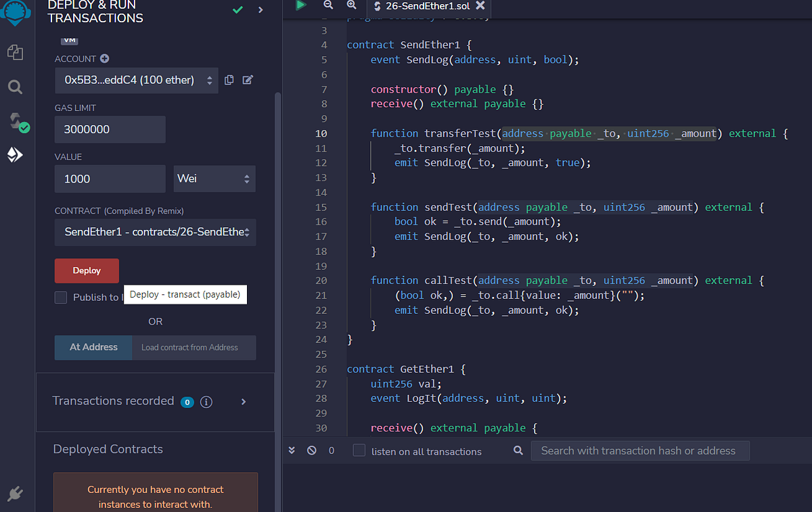Open the Plugin manager at bottom left
812x512 pixels.
[x=16, y=493]
